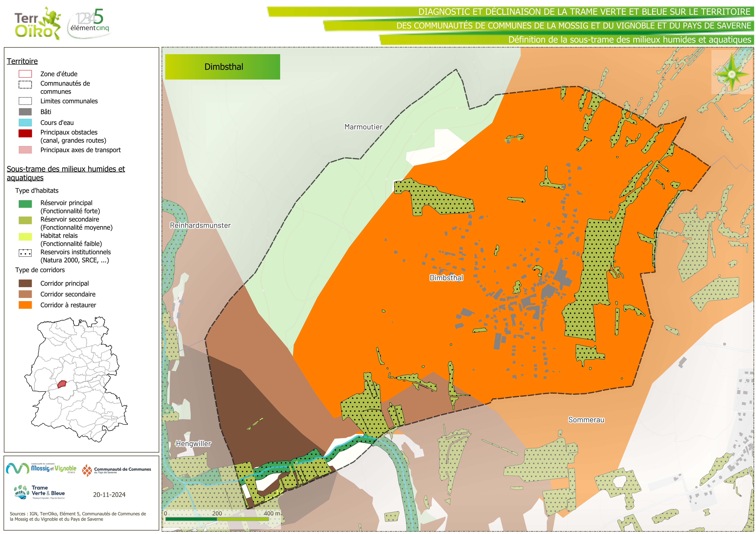
Task: Click the Marmoutier map label
Action: [363, 127]
